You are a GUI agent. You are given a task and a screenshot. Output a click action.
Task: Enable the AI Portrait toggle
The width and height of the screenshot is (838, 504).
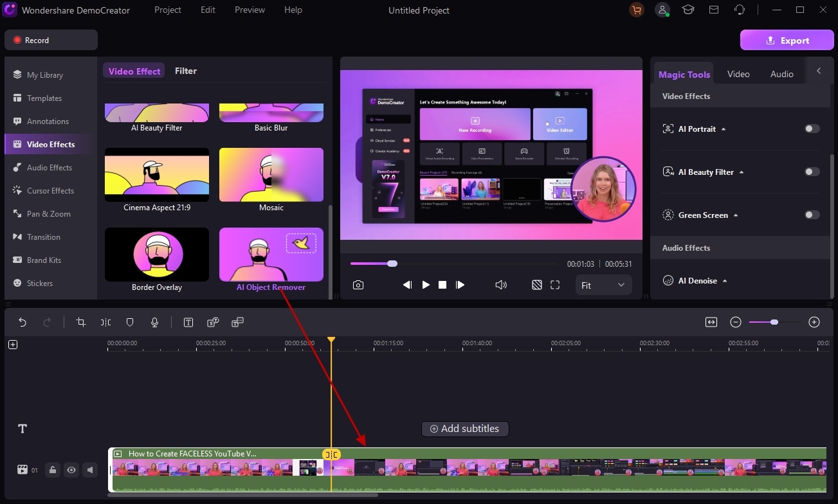(812, 129)
